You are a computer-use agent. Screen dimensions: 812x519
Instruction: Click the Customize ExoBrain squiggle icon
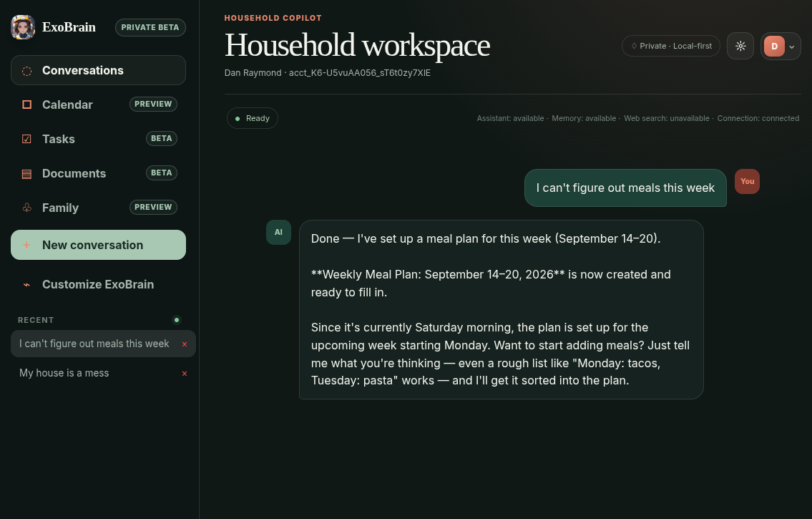27,284
